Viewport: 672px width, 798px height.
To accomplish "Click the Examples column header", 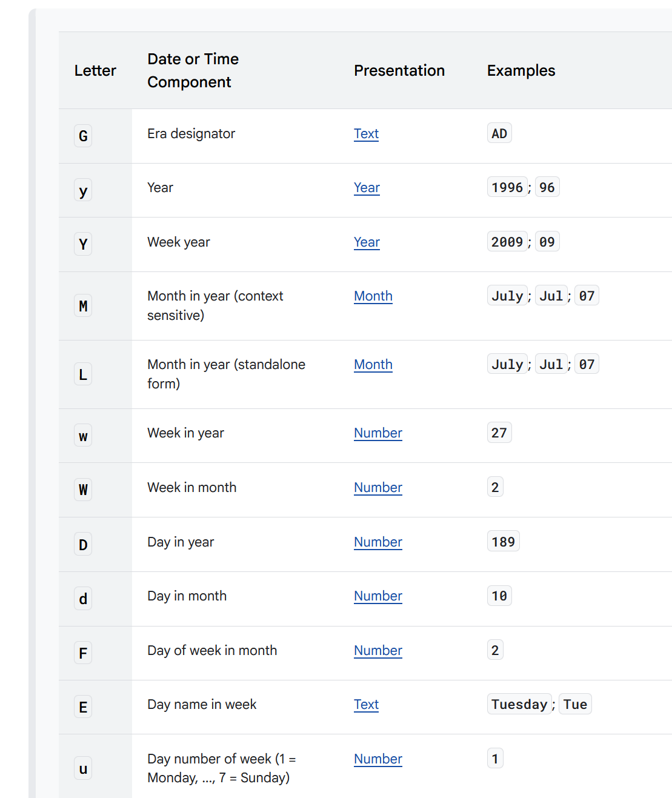I will [521, 70].
